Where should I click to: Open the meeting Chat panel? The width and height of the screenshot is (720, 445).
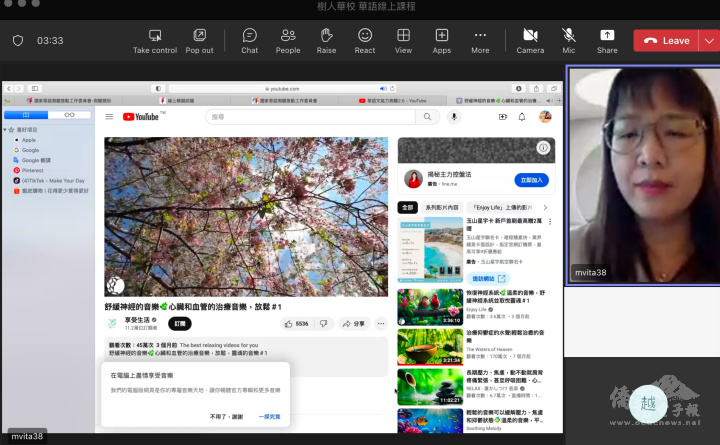pyautogui.click(x=249, y=35)
